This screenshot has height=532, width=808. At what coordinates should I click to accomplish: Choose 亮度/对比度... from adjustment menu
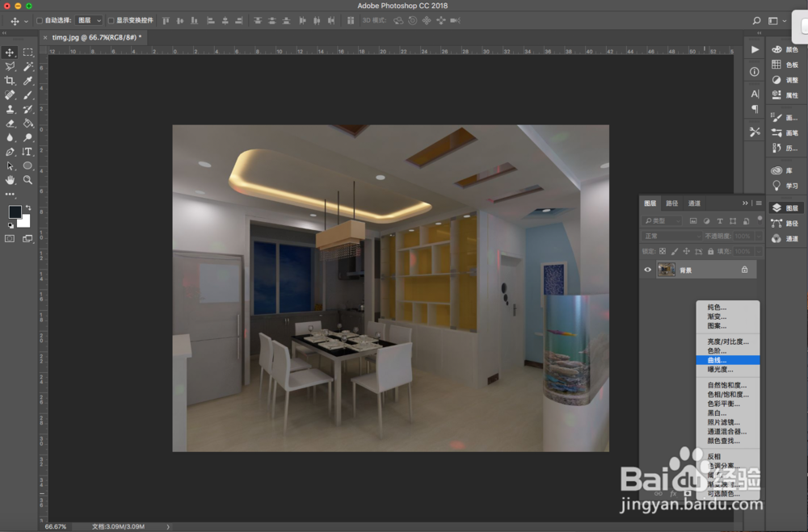pyautogui.click(x=728, y=341)
